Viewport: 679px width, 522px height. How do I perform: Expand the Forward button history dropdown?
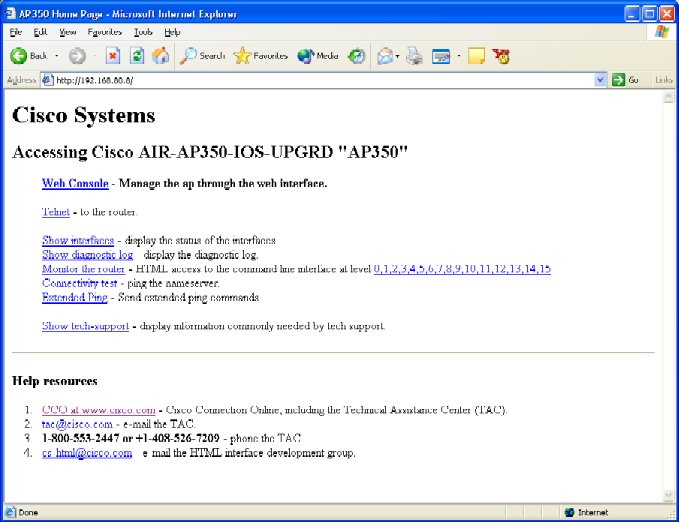(x=94, y=56)
